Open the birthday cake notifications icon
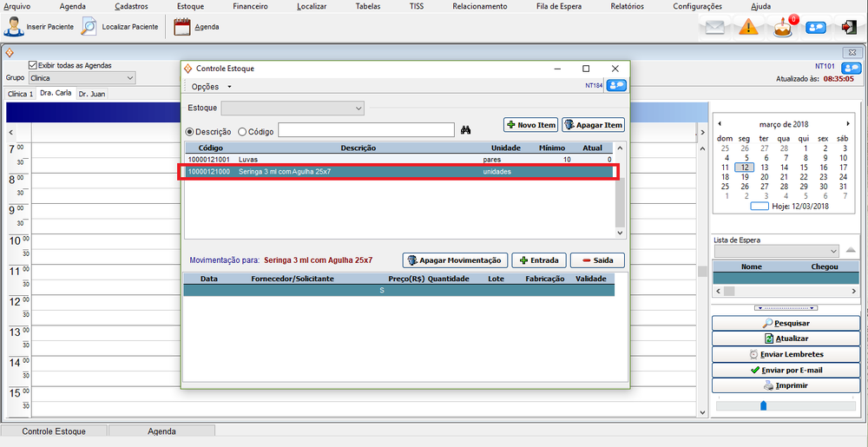Viewport: 868px width, 447px height. click(783, 28)
